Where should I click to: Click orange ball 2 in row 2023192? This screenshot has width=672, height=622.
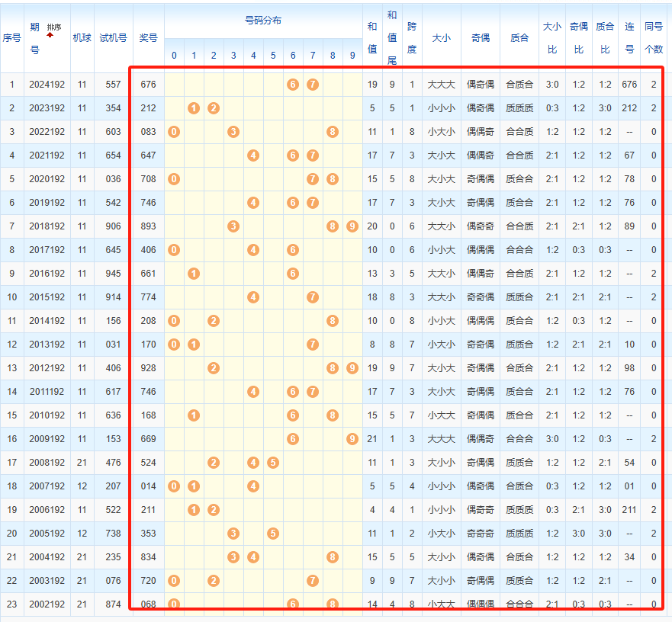(x=214, y=108)
